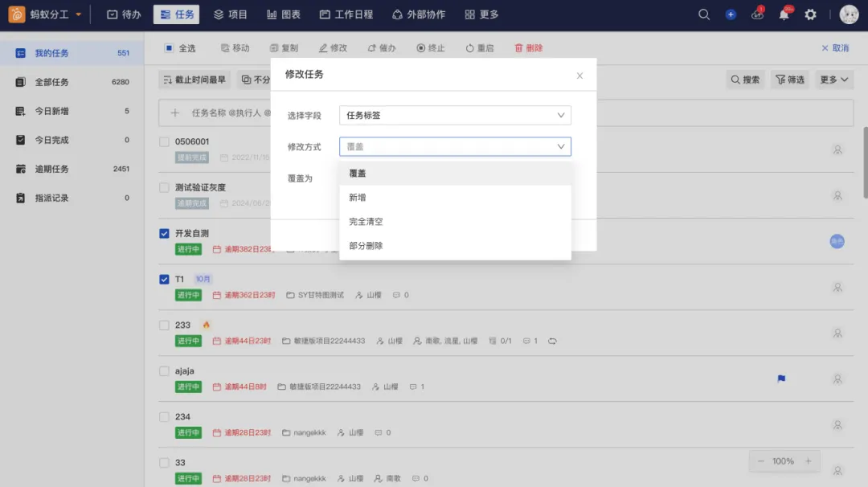
Task: Click the cloud download icon in top bar
Action: [757, 14]
